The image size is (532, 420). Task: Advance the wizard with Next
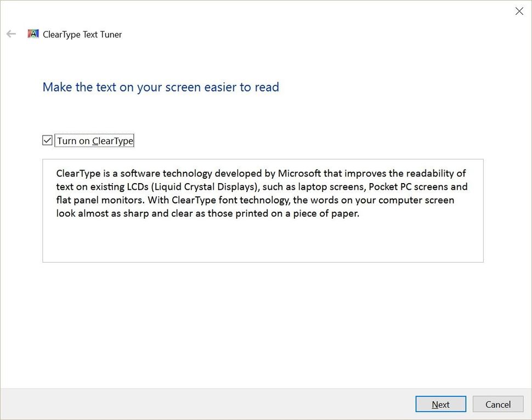[x=440, y=404]
